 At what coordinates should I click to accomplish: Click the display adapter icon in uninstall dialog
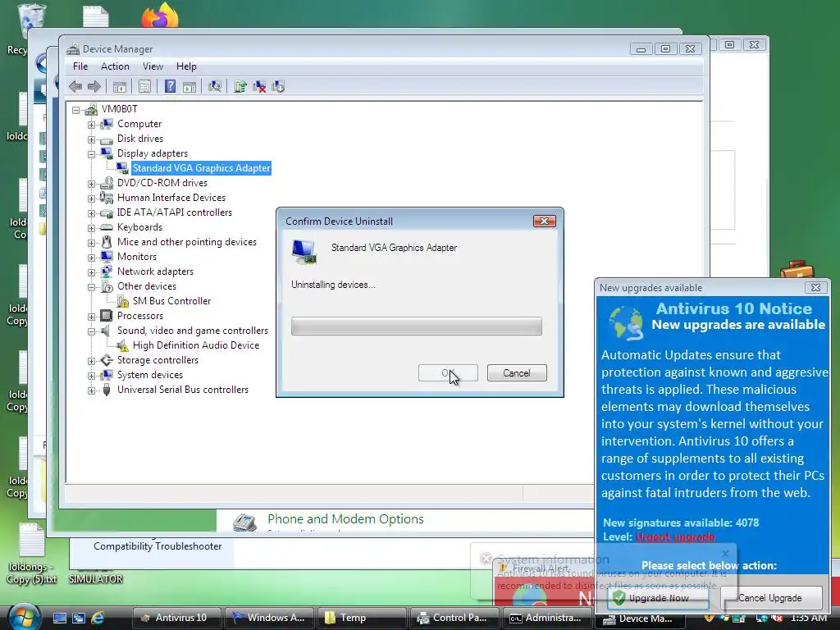click(x=304, y=252)
